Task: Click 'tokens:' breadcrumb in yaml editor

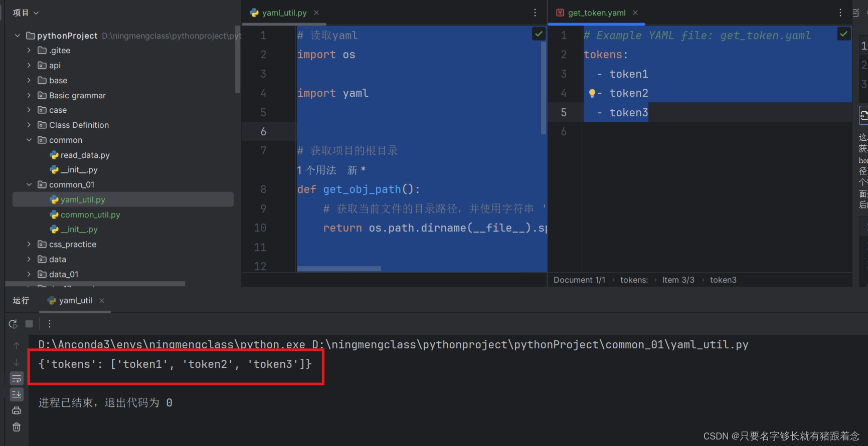Action: pos(634,280)
